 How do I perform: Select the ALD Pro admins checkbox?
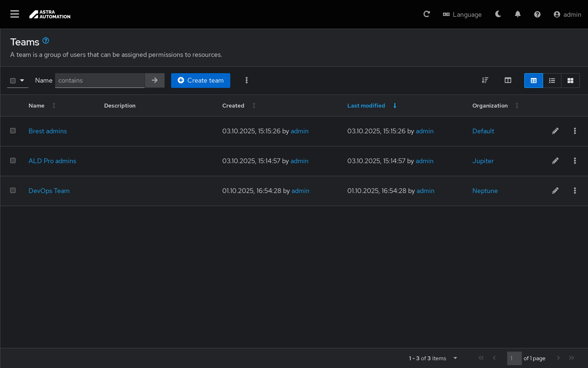[x=13, y=161]
